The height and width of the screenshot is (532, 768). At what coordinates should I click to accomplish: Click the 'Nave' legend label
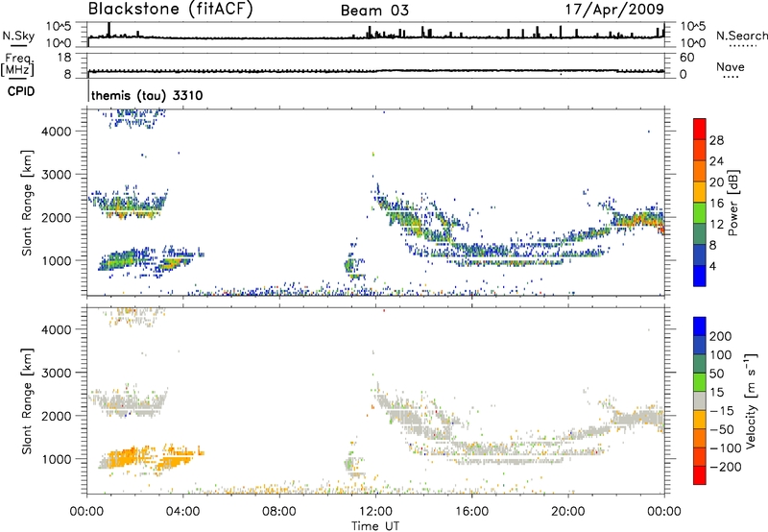[730, 67]
